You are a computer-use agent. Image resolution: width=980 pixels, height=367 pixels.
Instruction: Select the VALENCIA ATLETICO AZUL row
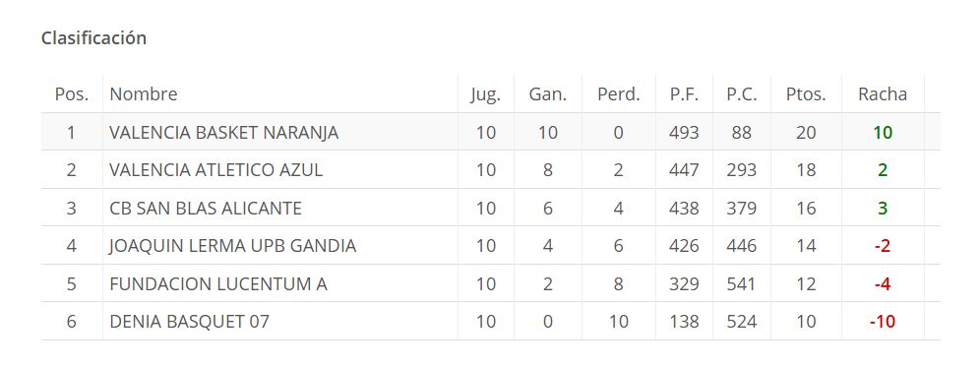(x=491, y=170)
